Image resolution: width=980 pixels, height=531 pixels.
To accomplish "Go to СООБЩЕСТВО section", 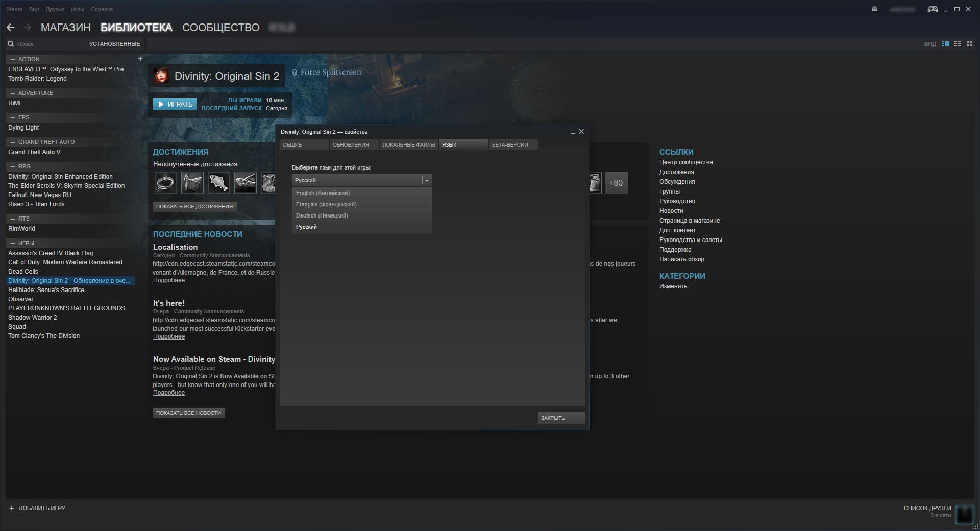I will point(221,28).
